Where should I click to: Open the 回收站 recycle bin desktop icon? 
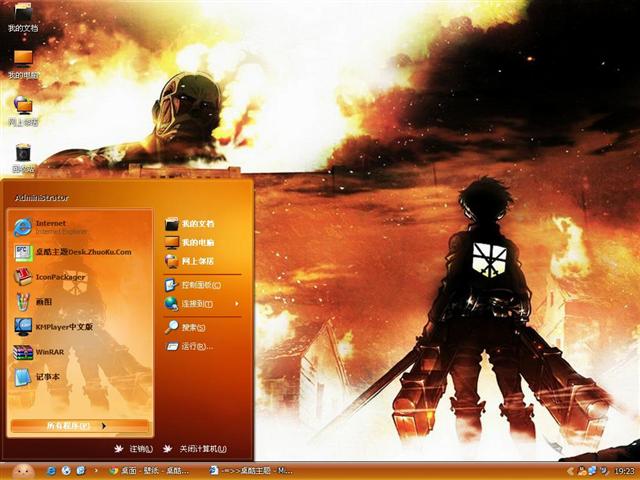tap(23, 158)
